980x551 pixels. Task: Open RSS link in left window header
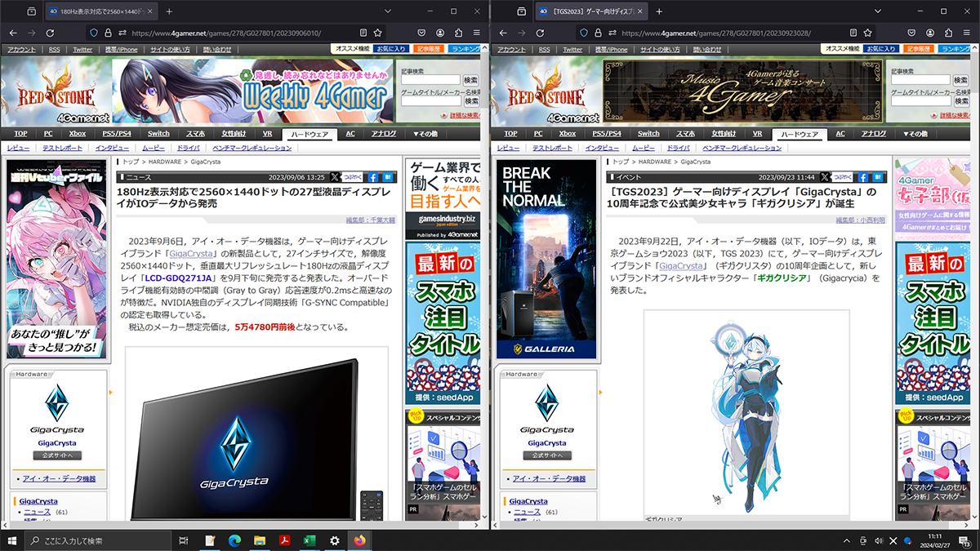[55, 49]
